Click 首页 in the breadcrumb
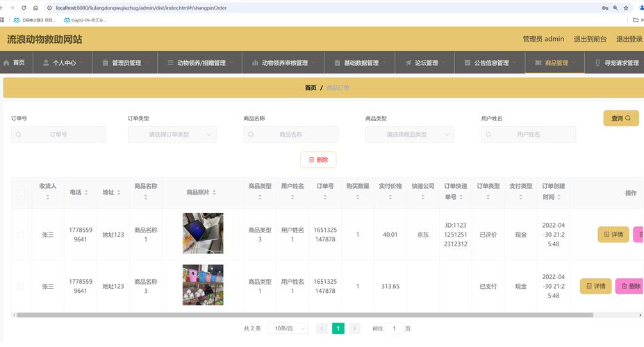 (311, 87)
